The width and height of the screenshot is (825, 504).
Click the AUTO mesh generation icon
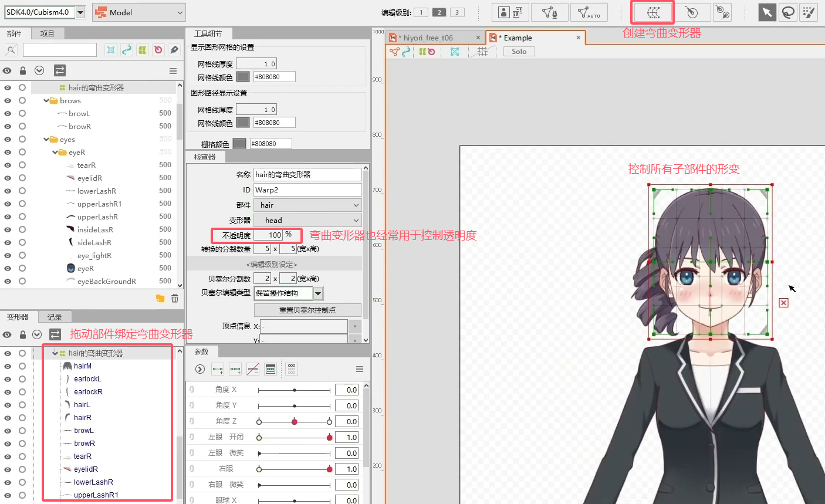click(589, 12)
